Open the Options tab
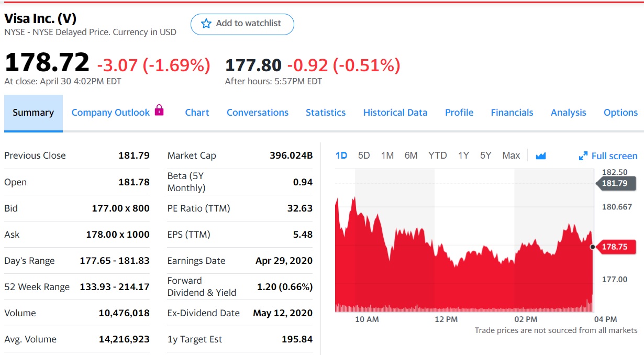 coord(620,112)
